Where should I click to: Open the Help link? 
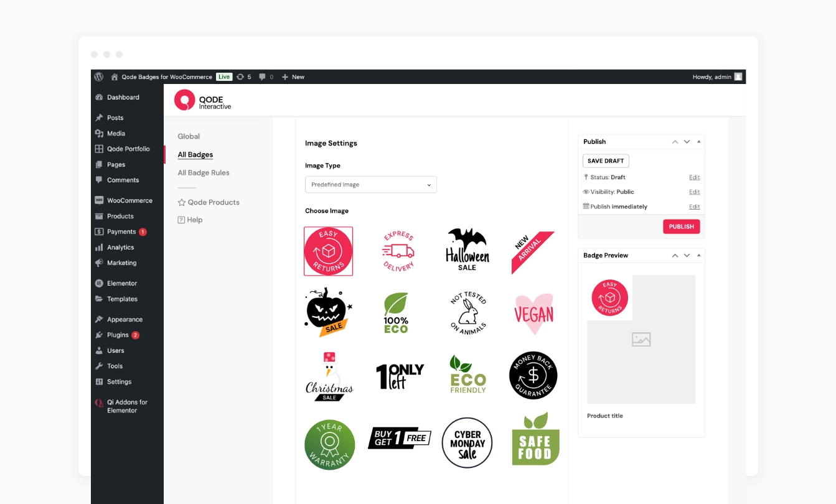[190, 220]
